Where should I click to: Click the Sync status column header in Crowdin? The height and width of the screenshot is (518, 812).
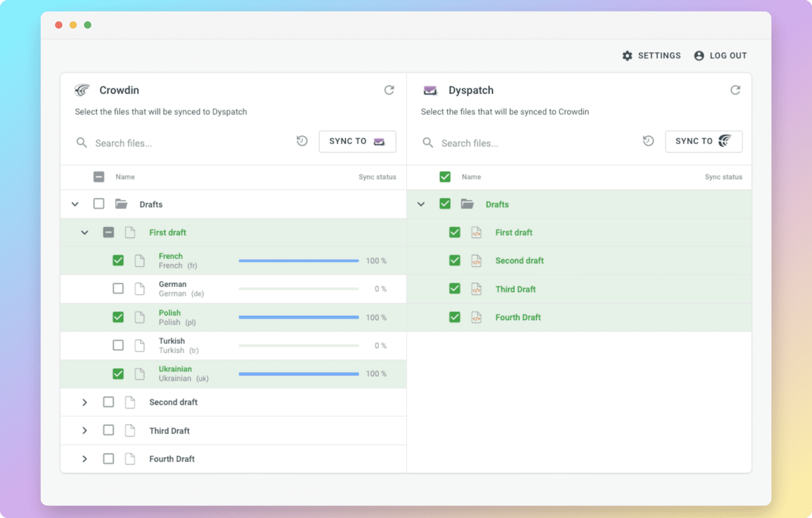[377, 177]
